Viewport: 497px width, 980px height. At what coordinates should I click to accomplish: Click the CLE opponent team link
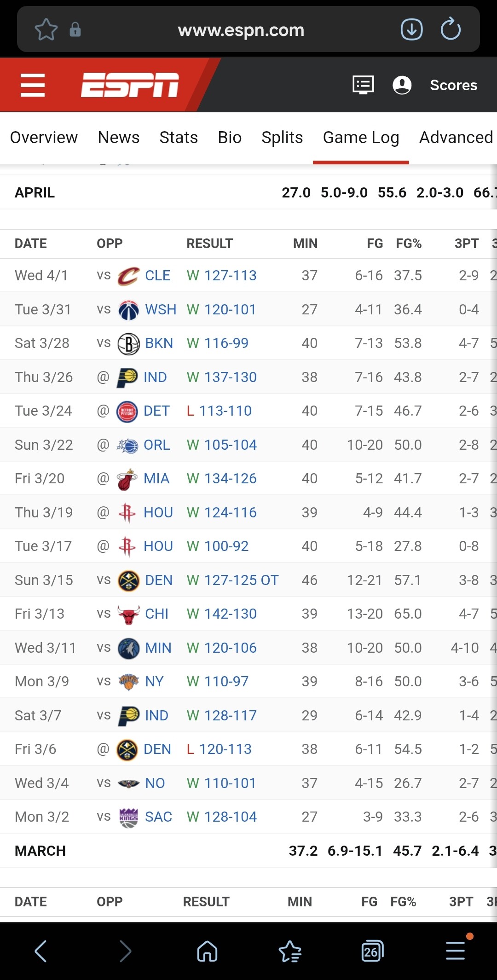(157, 276)
